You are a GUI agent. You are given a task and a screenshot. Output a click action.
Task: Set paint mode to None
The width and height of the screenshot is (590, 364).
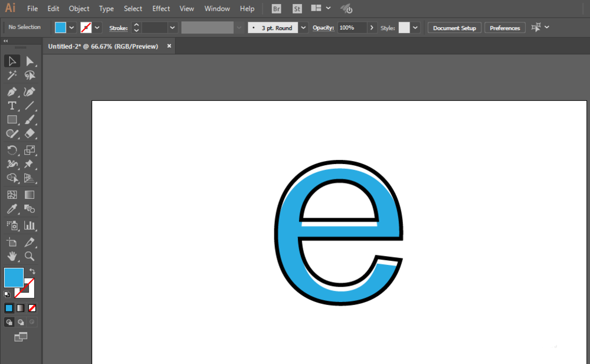[x=32, y=308]
